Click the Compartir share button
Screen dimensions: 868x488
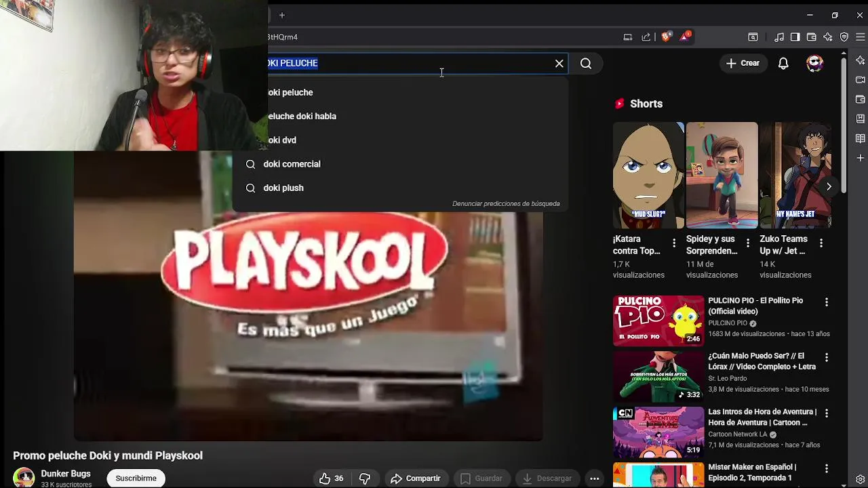click(x=416, y=479)
